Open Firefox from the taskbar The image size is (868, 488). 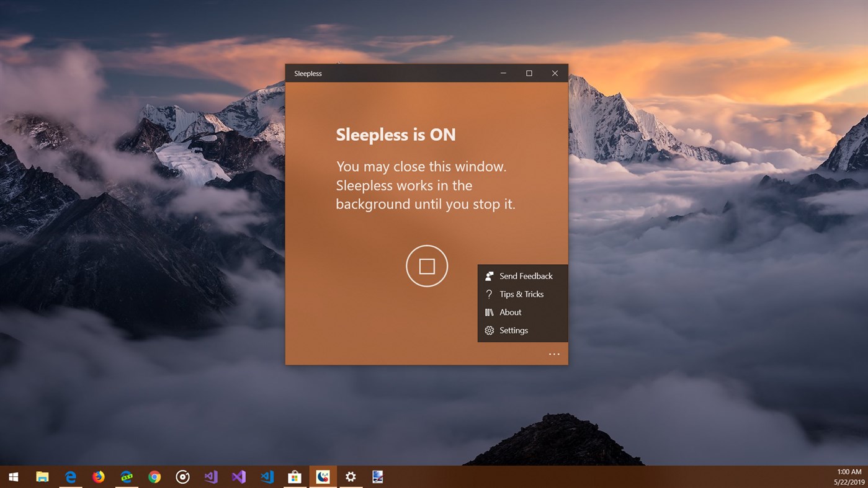pos(99,476)
